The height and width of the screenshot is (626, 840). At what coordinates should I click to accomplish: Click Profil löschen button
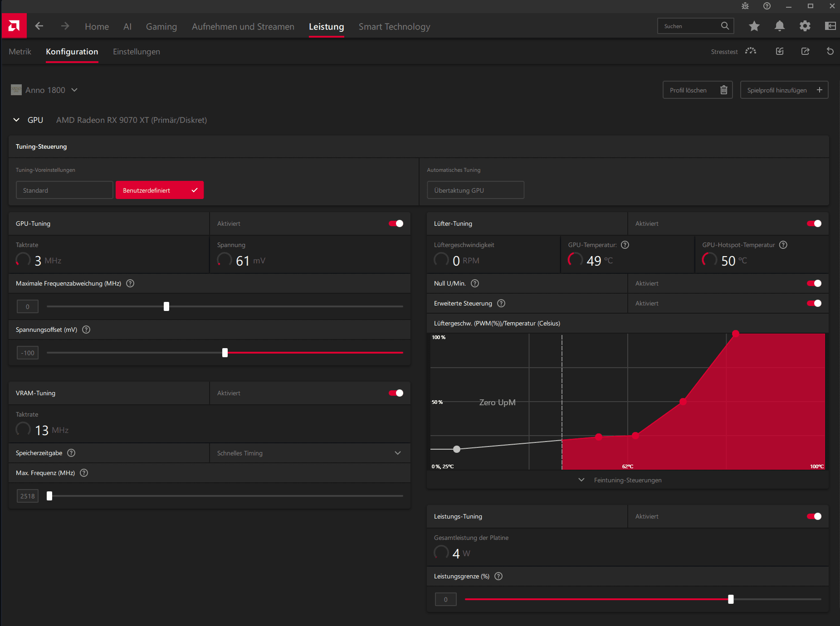pyautogui.click(x=698, y=90)
